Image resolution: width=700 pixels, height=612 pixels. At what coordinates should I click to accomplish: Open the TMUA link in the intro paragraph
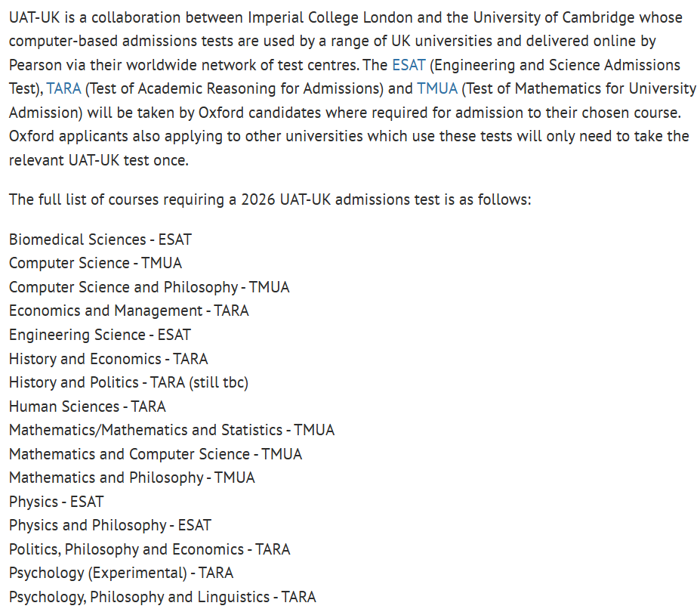[437, 89]
